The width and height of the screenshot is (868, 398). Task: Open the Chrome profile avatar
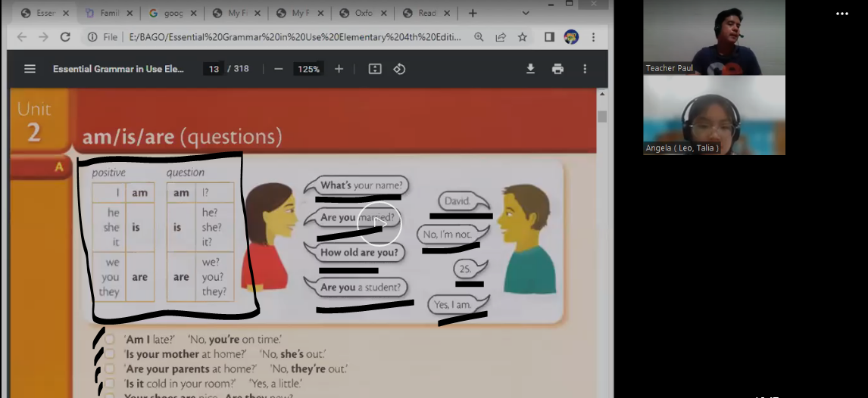(571, 37)
